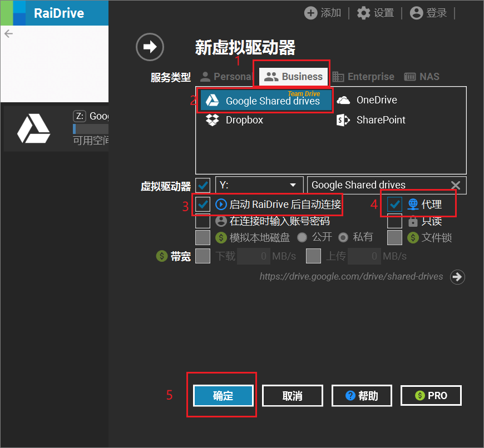Select Google Shared drives service
The image size is (484, 448).
266,101
